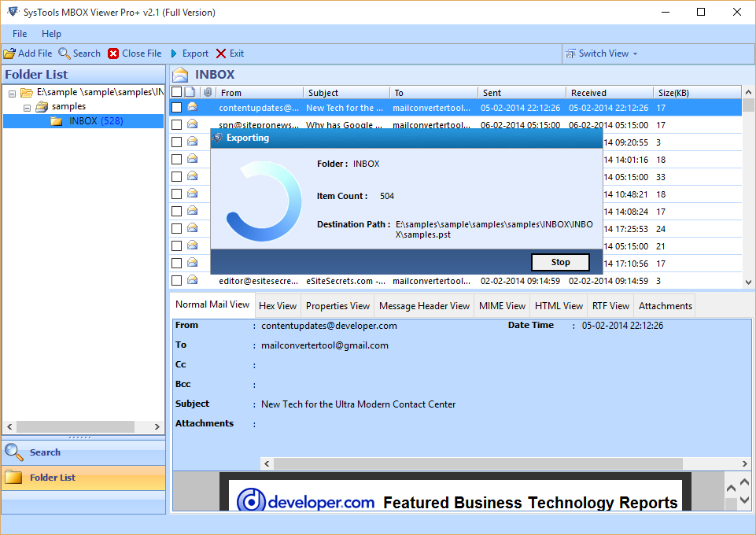Click the Switch View icon
The height and width of the screenshot is (535, 756).
point(570,53)
